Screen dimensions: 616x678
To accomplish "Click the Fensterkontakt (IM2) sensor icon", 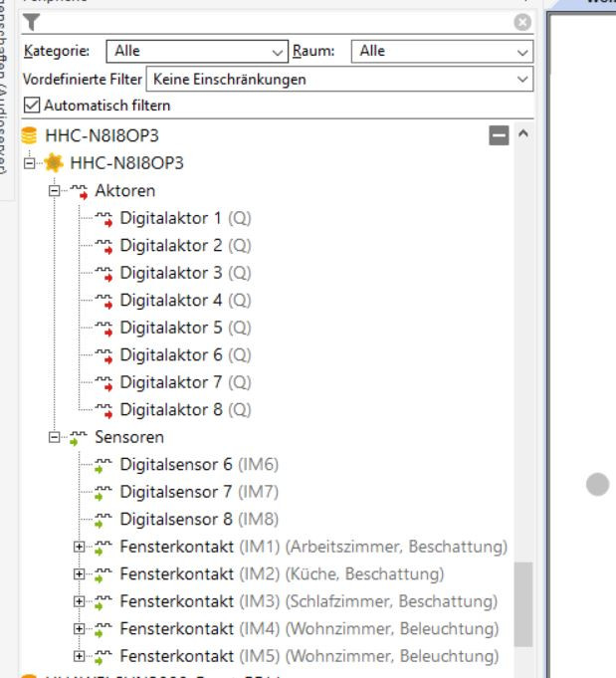I will [x=103, y=574].
